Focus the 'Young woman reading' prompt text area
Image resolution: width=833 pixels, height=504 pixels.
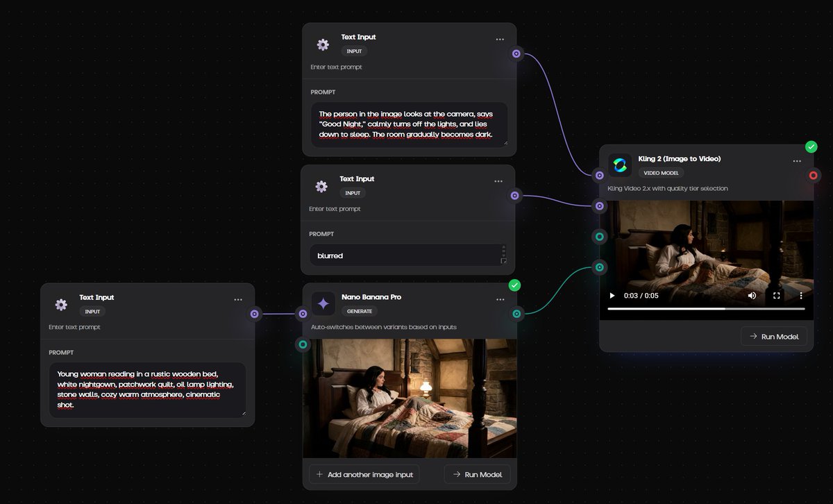point(147,389)
